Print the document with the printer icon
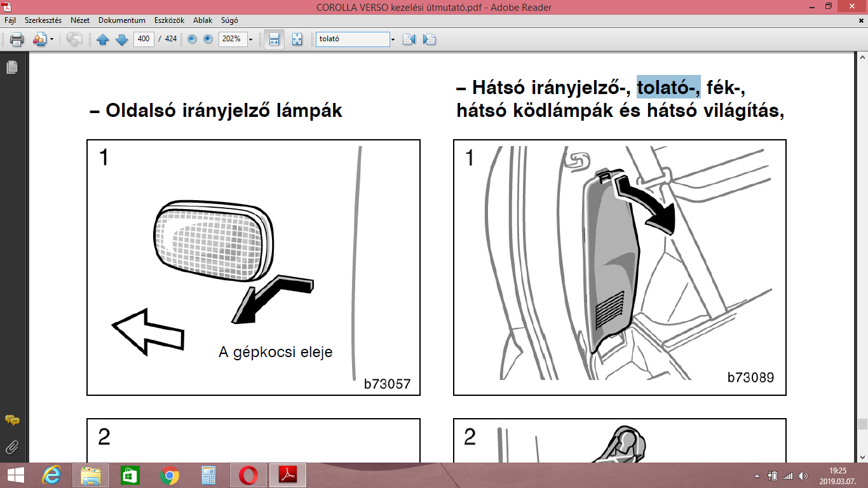This screenshot has height=488, width=868. [17, 39]
